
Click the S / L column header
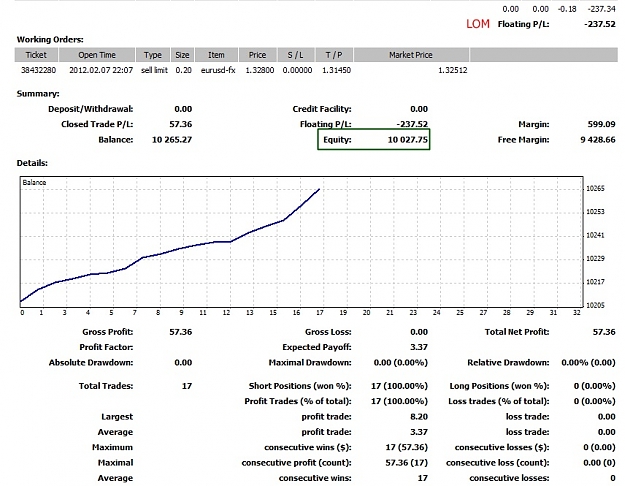(295, 55)
